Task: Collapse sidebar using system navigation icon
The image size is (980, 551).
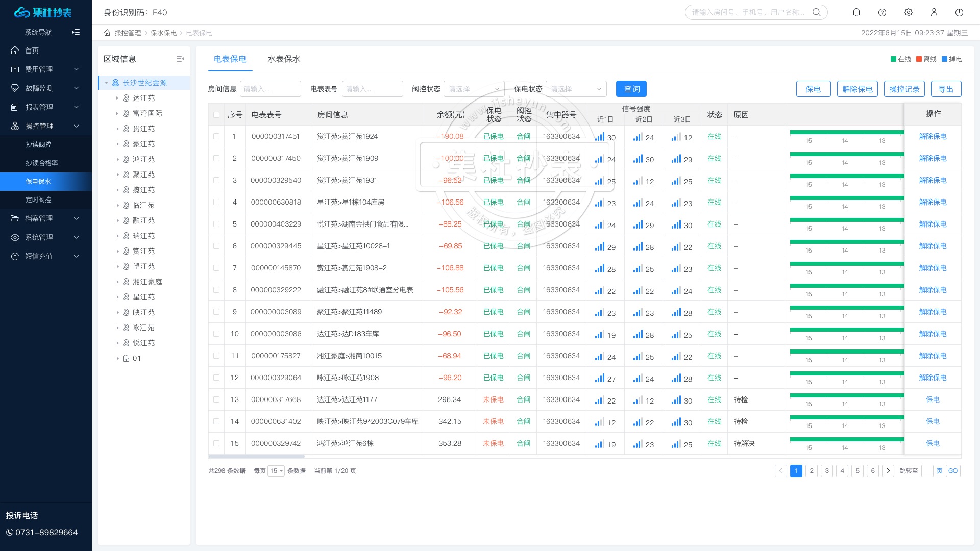Action: [x=76, y=32]
